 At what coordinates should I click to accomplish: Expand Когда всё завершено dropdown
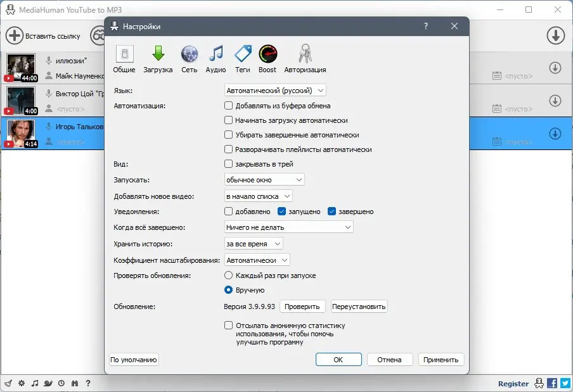click(x=288, y=227)
